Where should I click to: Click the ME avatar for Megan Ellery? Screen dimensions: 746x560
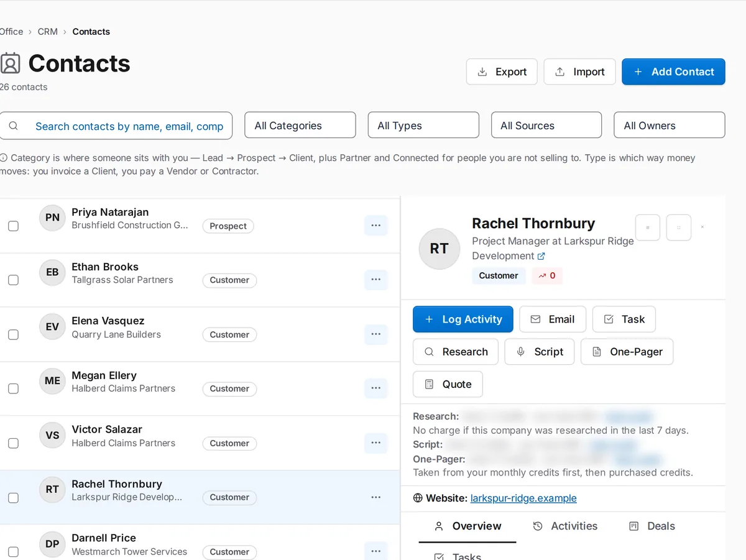[52, 381]
